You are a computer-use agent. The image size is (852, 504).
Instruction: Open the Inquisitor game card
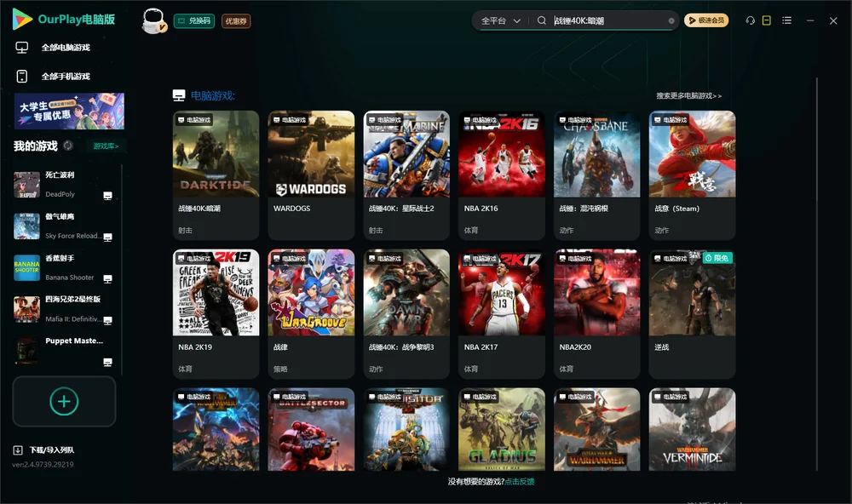tap(406, 429)
